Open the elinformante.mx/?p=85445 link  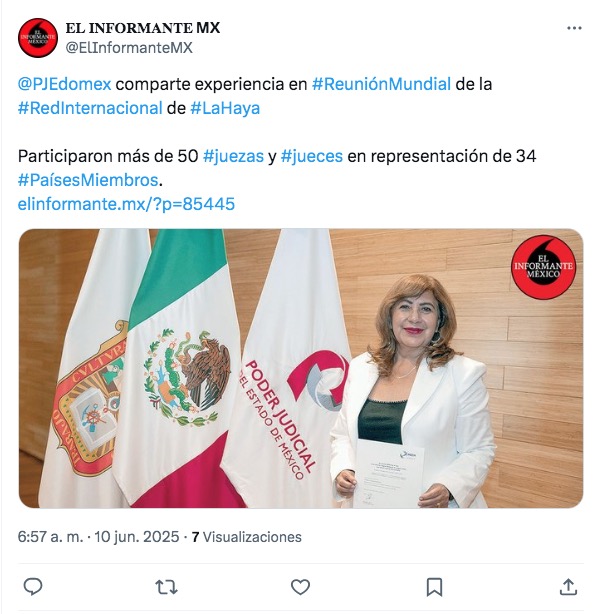pyautogui.click(x=126, y=204)
